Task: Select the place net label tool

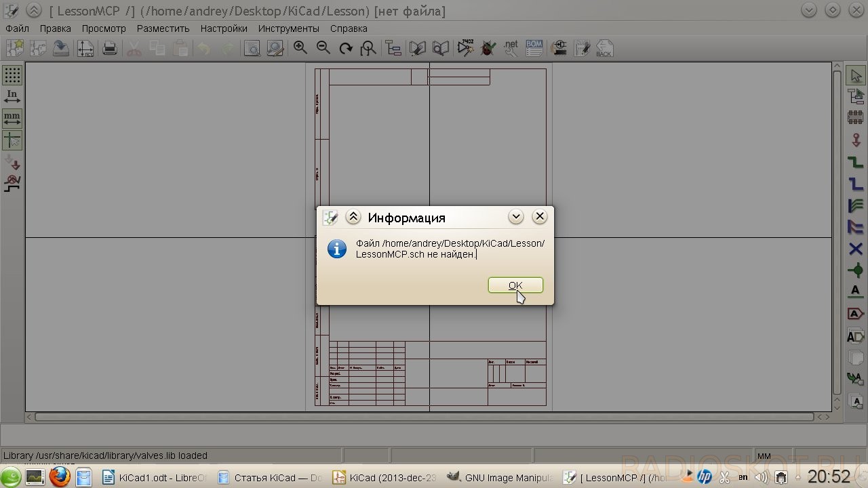Action: pos(855,292)
